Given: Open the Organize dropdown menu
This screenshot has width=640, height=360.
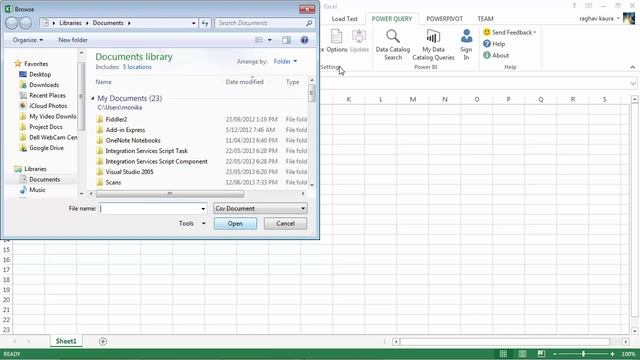Looking at the screenshot, I should pyautogui.click(x=28, y=40).
